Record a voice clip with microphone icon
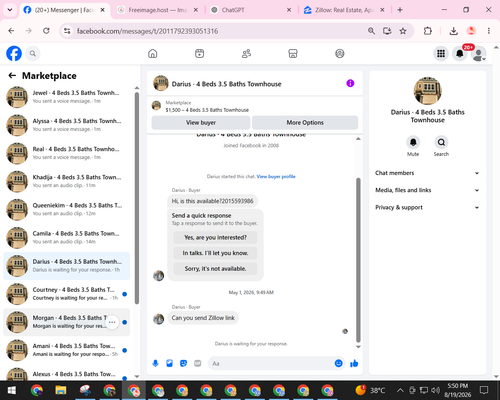The width and height of the screenshot is (500, 400). (x=155, y=363)
